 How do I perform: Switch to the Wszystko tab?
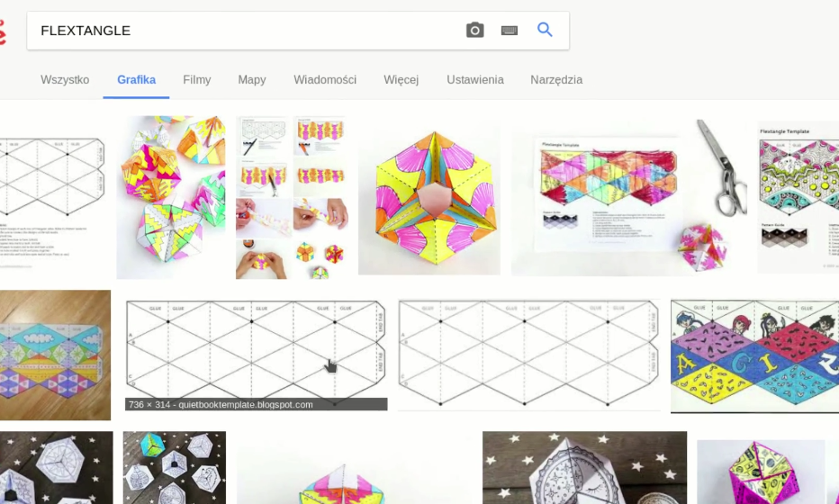coord(65,80)
